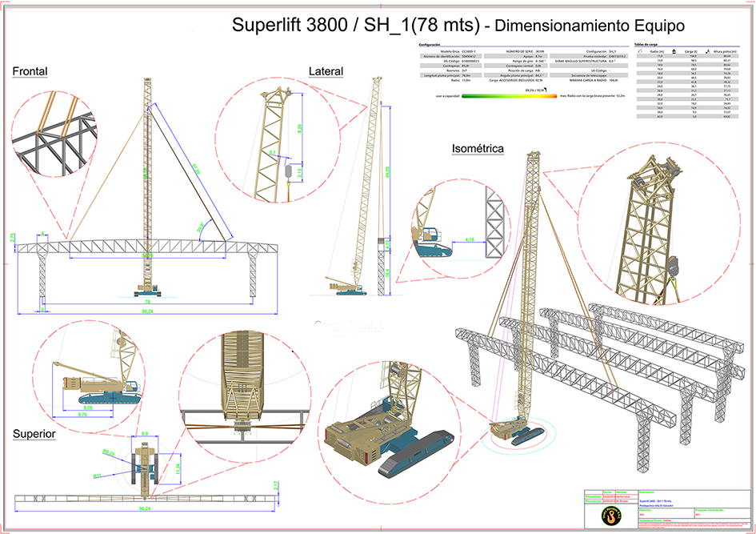Click the 4.75 dimension in Lateral view
The width and height of the screenshot is (756, 534).
tap(388, 244)
